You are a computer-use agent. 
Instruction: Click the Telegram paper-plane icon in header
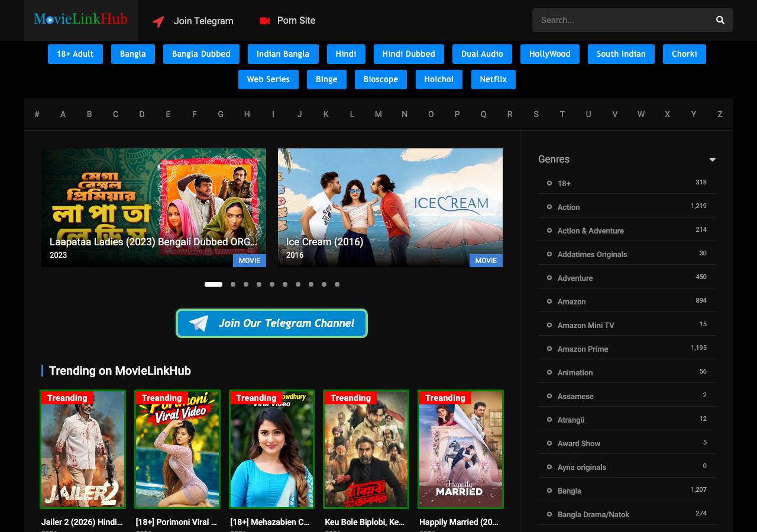158,22
